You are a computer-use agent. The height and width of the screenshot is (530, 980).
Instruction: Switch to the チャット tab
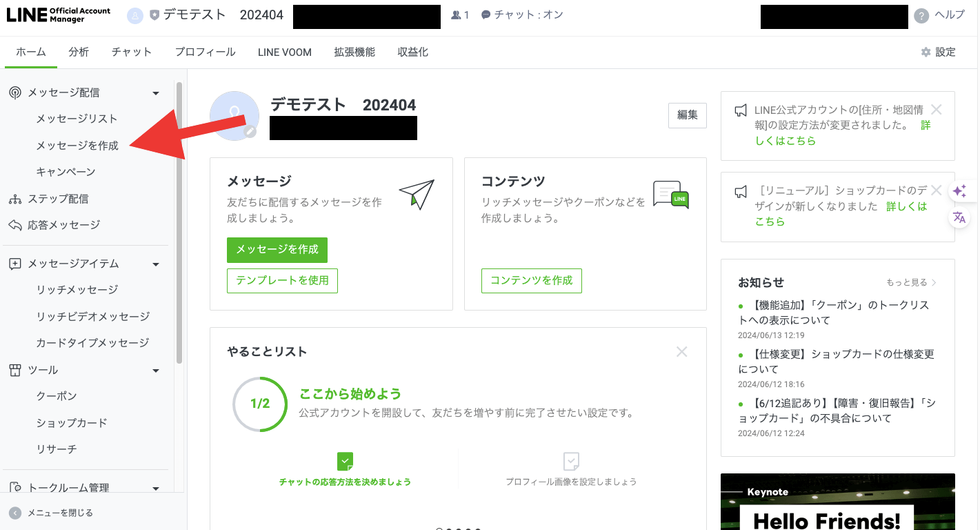click(x=132, y=52)
